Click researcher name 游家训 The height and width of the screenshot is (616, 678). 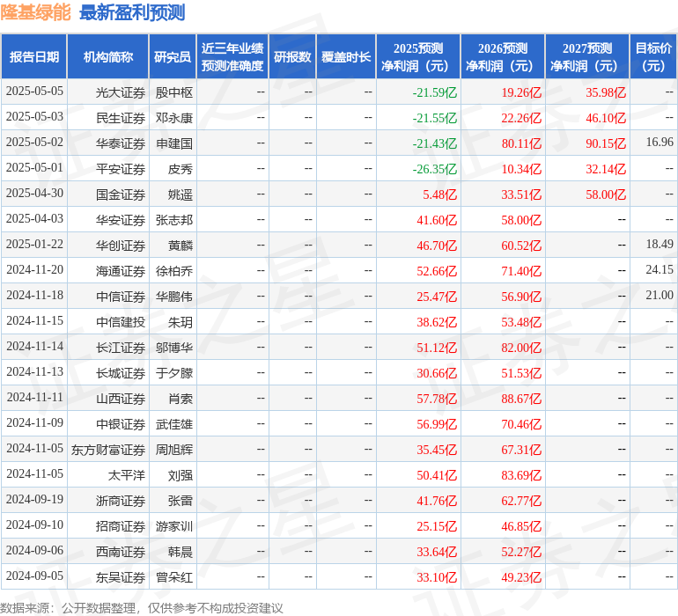click(173, 526)
